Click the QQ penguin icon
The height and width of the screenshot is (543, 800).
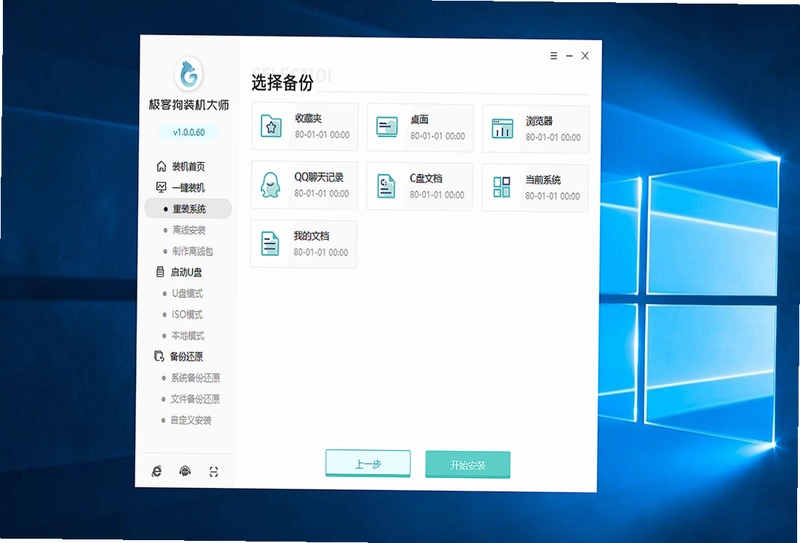[x=270, y=185]
